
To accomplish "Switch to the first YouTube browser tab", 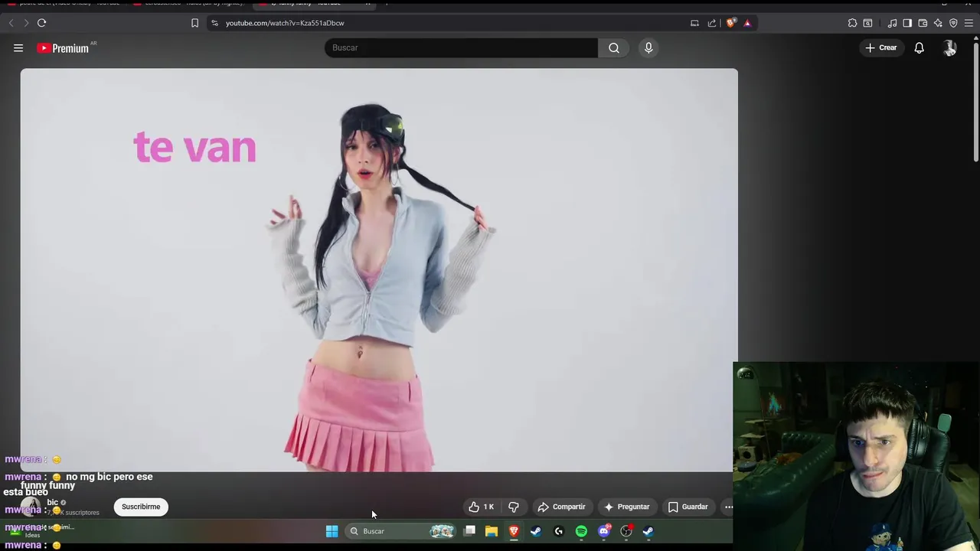I will click(65, 4).
